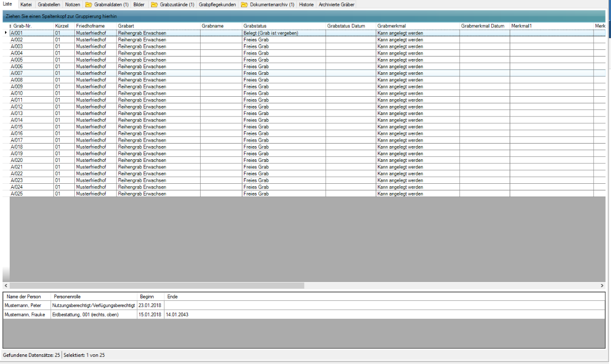Click the left arrow of horizontal scrollbar

pos(6,286)
